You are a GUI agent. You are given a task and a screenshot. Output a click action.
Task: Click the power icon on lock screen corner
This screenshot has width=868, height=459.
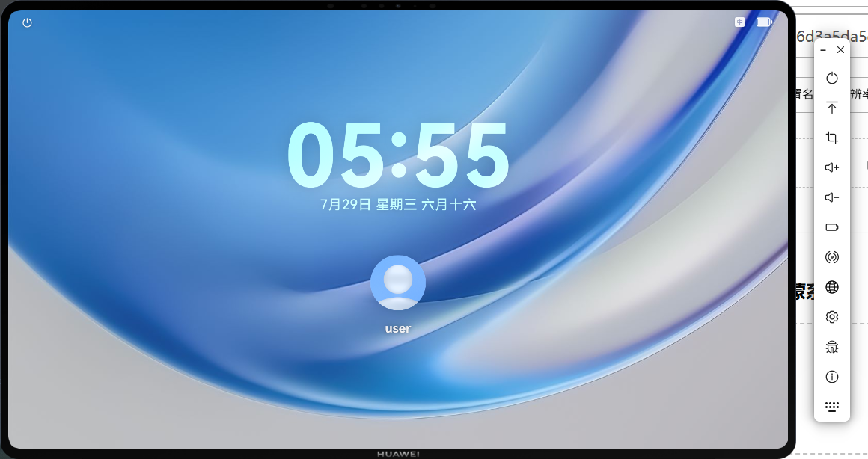pyautogui.click(x=27, y=22)
